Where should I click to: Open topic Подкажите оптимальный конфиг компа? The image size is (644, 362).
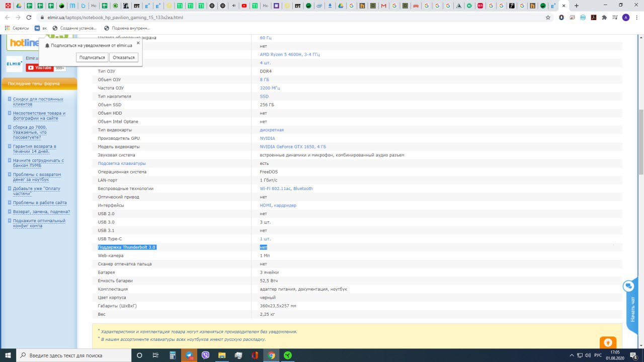pyautogui.click(x=39, y=223)
